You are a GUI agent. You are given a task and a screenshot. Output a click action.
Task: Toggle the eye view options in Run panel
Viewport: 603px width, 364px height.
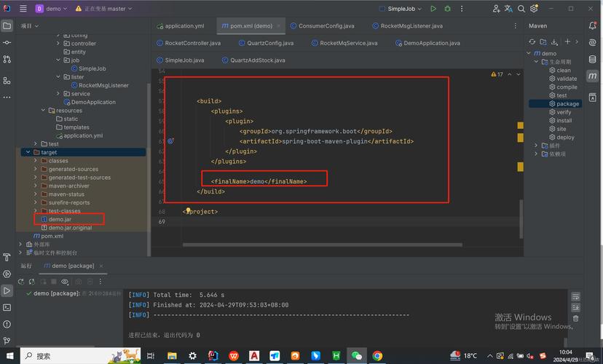click(x=65, y=282)
